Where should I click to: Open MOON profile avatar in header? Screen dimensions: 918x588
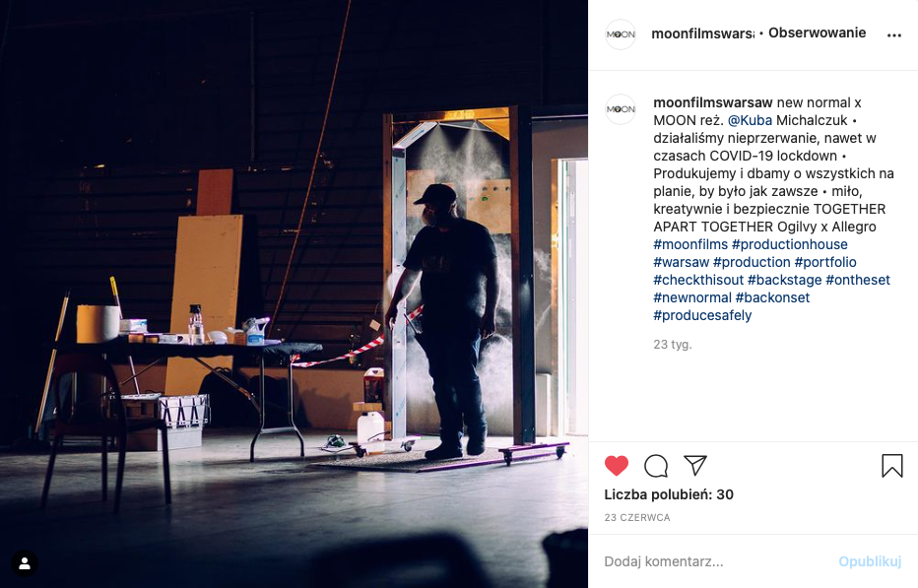pyautogui.click(x=621, y=33)
